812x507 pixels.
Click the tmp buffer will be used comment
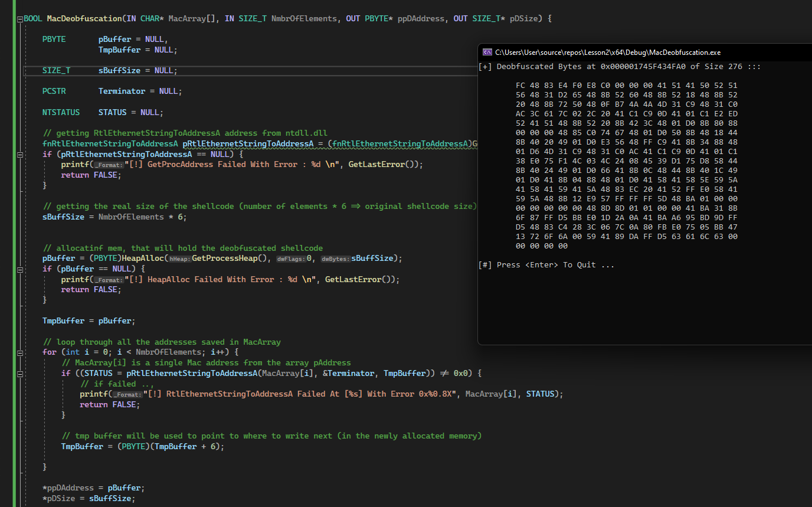pos(271,436)
